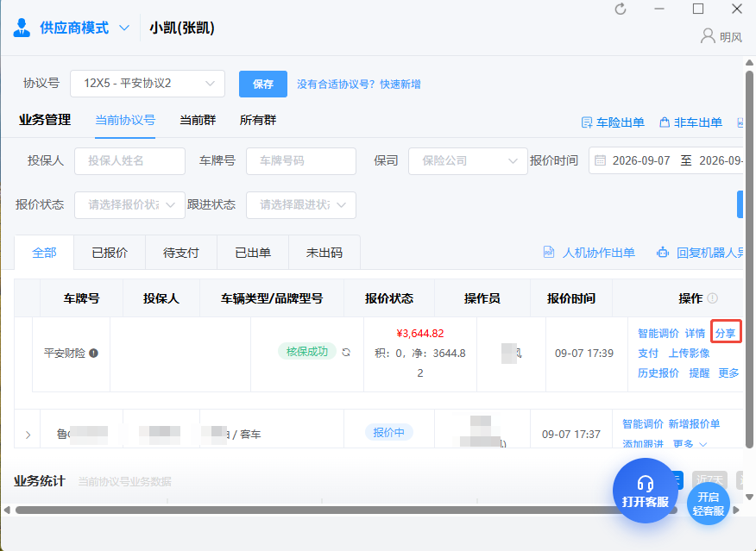Viewport: 756px width, 551px height.
Task: Select the 全部 tab
Action: [44, 253]
